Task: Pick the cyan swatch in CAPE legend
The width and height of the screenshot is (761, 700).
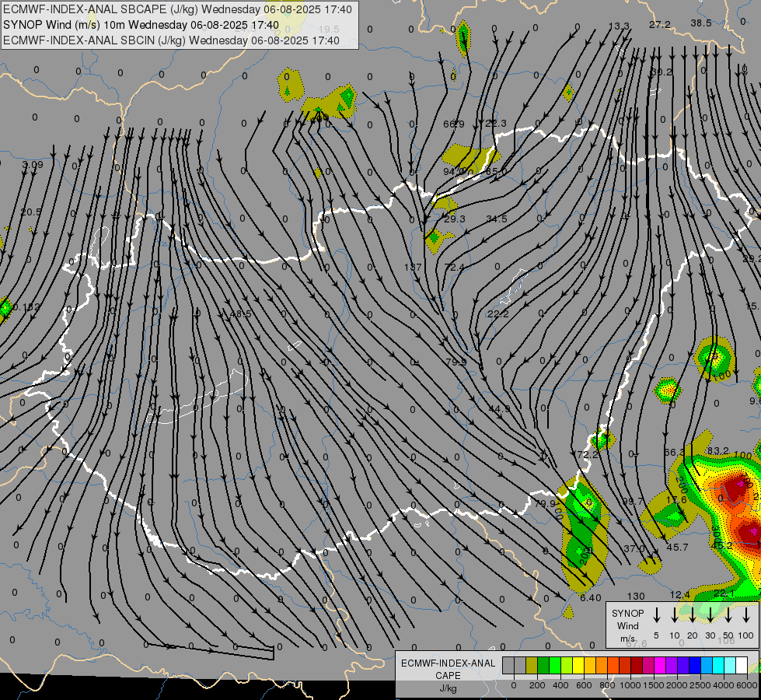Action: (717, 666)
